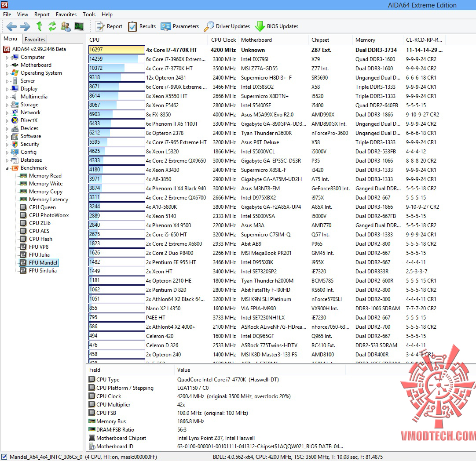Click the monitor graph toolbar icon
This screenshot has width=476, height=461.
(79, 26)
